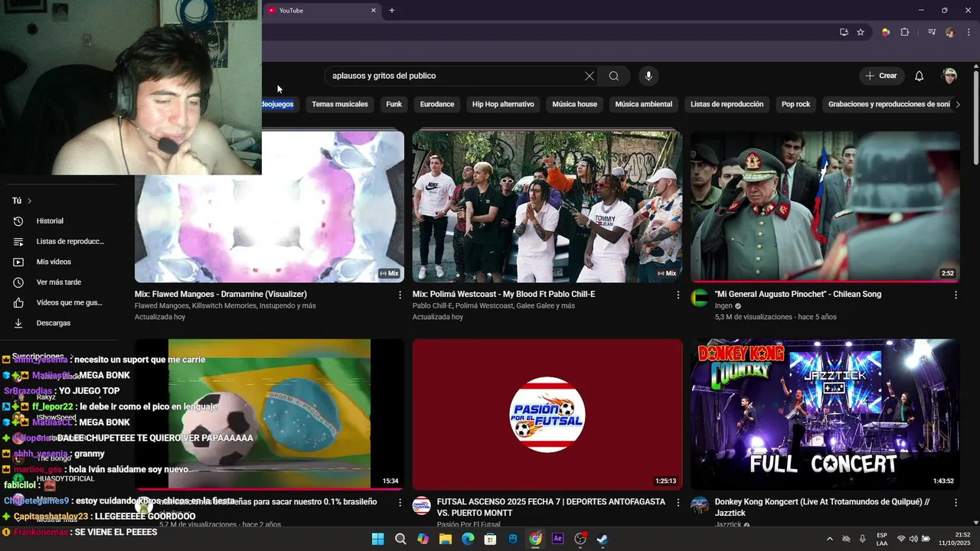Open Windows Start menu

377,539
